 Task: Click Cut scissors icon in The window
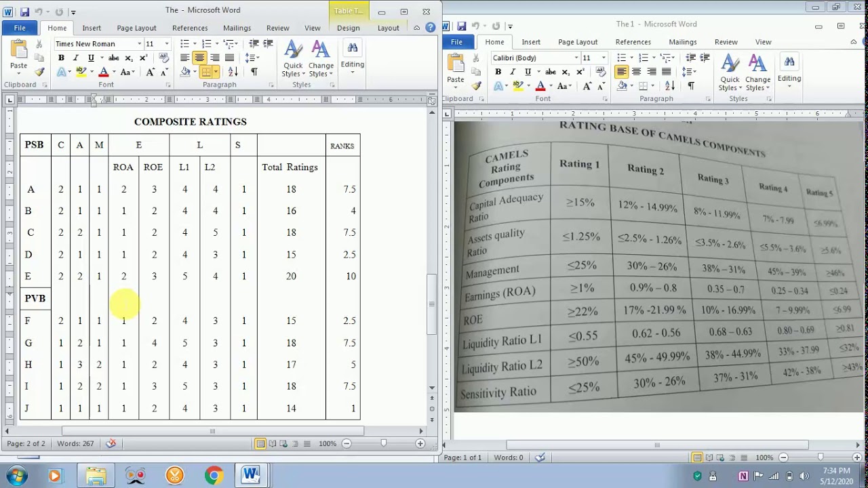[x=40, y=44]
